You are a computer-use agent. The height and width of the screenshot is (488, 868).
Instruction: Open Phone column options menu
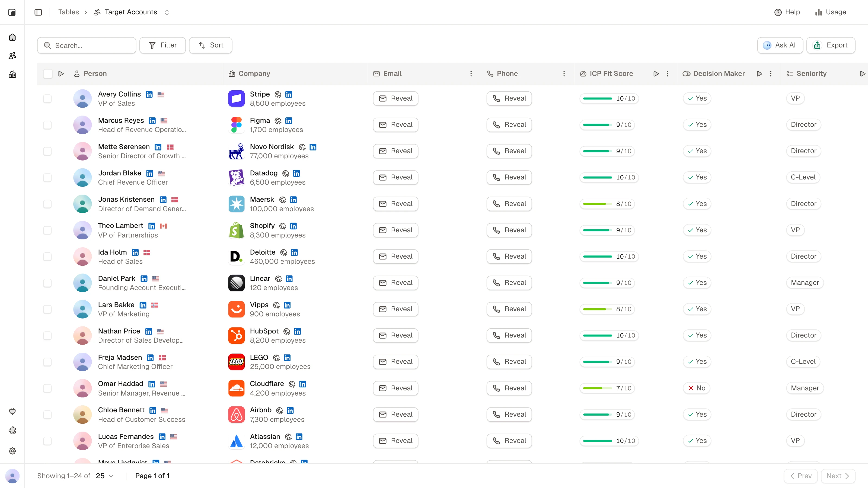tap(564, 74)
